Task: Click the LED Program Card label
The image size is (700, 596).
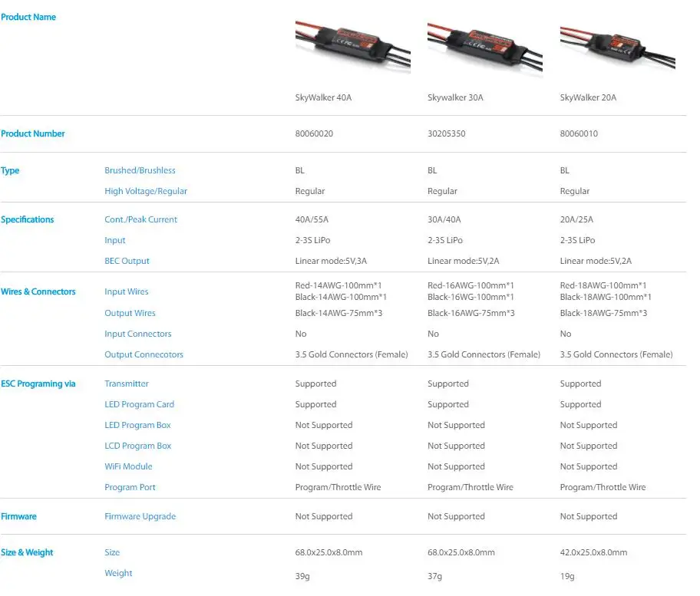Action: (x=139, y=404)
